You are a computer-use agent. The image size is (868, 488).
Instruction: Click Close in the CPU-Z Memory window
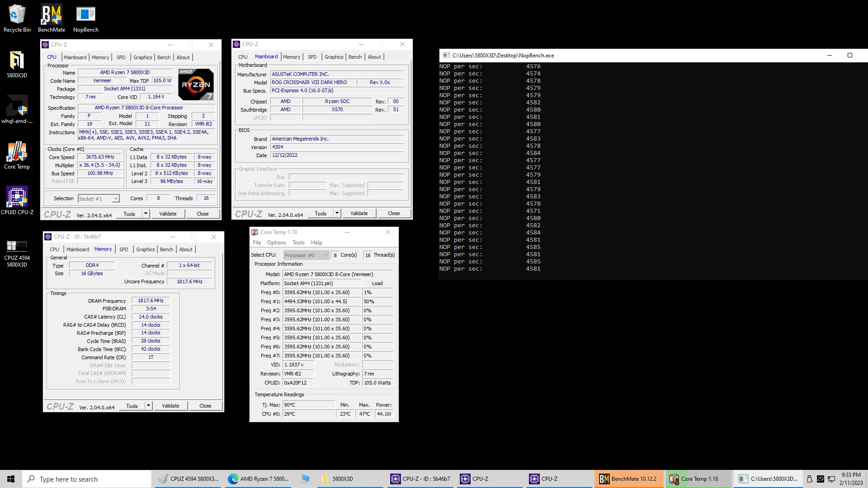205,406
